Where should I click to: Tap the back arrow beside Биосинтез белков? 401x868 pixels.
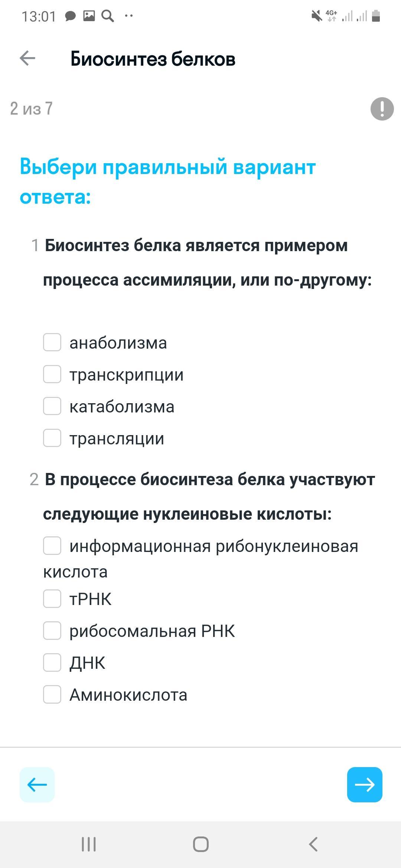[x=27, y=58]
